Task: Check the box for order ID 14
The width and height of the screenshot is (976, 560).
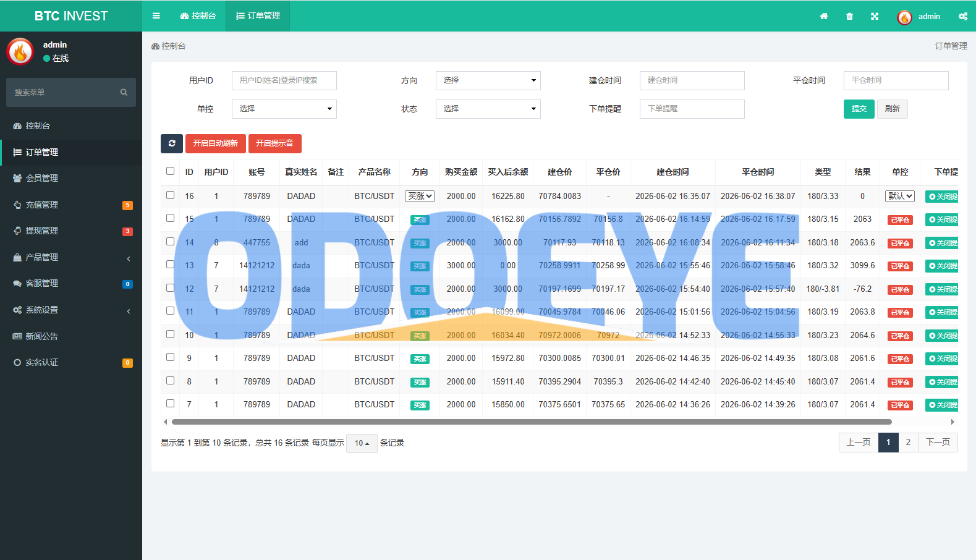Action: tap(170, 241)
